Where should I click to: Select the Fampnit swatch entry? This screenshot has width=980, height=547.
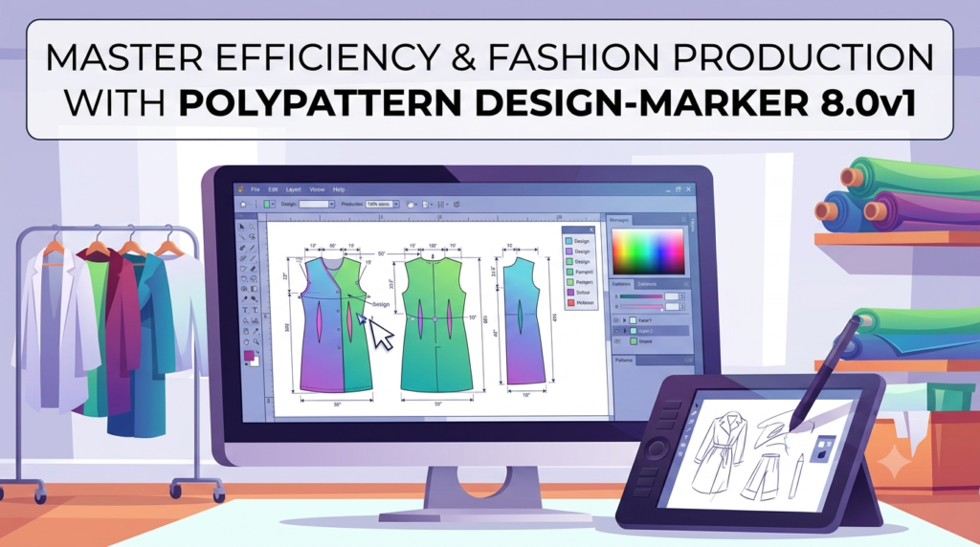pyautogui.click(x=579, y=272)
